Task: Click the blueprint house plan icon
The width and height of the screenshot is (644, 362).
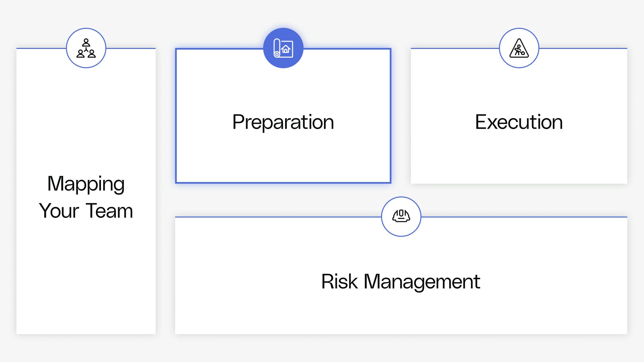Action: (283, 48)
